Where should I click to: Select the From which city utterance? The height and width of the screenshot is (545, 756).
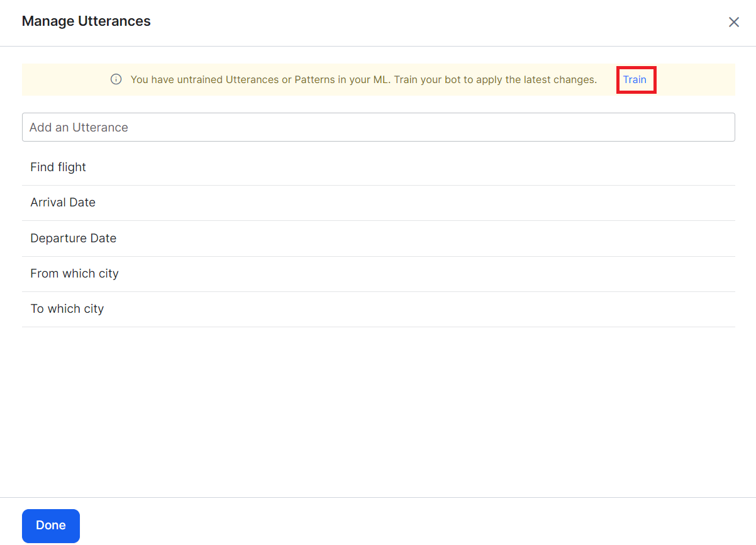pyautogui.click(x=74, y=274)
